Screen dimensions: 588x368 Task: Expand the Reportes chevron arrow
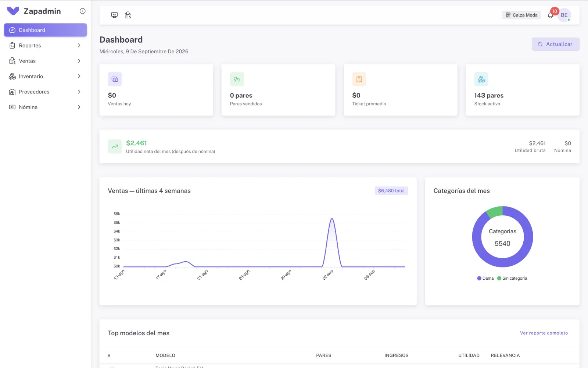point(79,46)
